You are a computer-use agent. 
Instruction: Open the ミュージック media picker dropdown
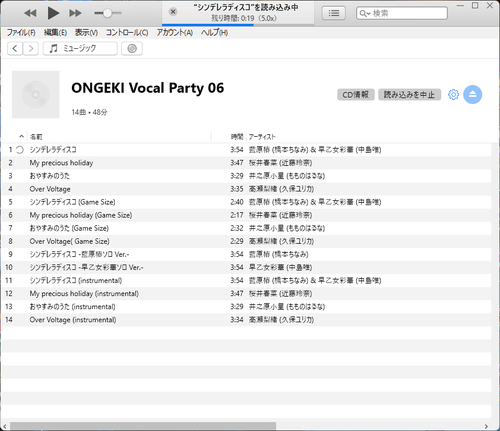pyautogui.click(x=80, y=49)
